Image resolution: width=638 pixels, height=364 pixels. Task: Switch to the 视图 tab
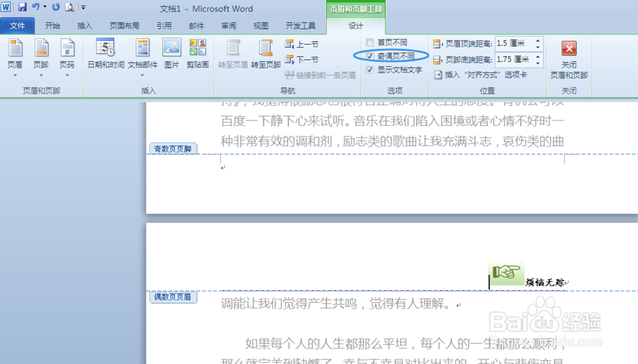(x=261, y=25)
